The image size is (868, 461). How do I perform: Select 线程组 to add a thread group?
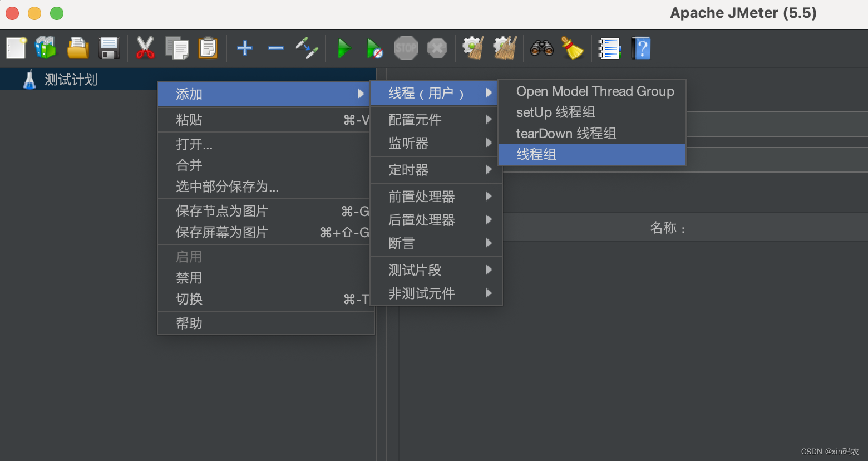(536, 154)
